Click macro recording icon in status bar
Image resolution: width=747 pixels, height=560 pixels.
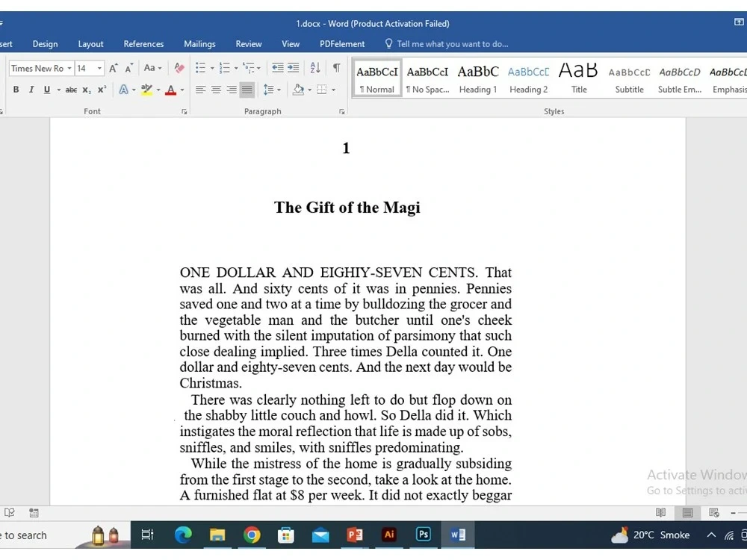[34, 513]
